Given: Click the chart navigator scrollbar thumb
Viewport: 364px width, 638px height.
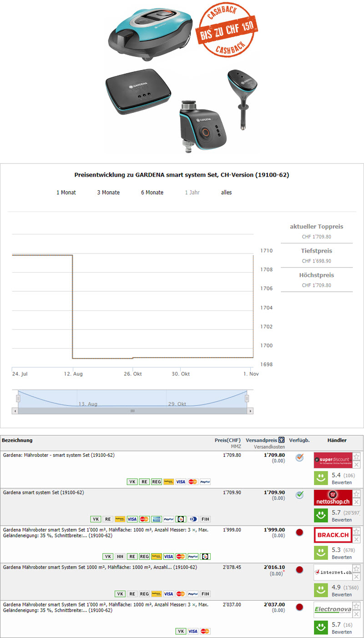Looking at the screenshot, I should coord(132,410).
